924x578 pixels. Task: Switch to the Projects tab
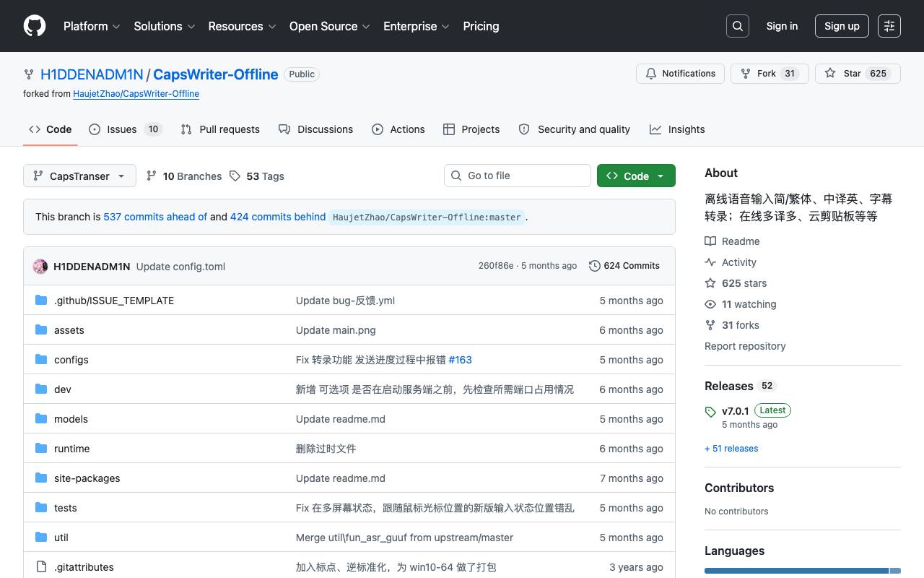471,129
